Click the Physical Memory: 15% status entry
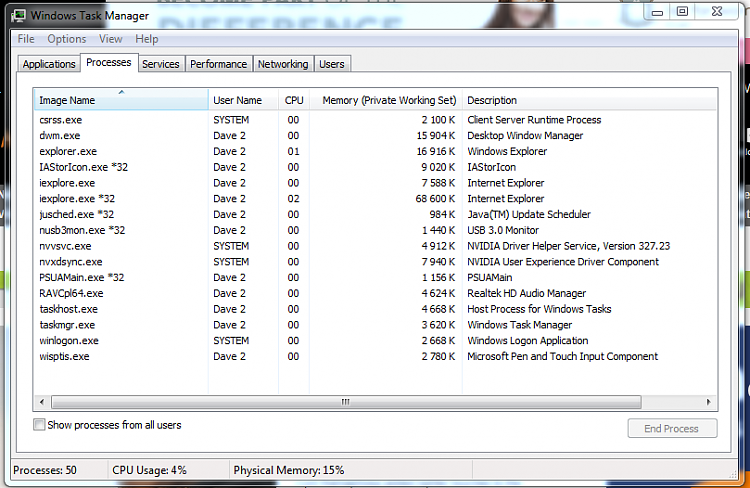Image resolution: width=750 pixels, height=488 pixels. tap(288, 470)
